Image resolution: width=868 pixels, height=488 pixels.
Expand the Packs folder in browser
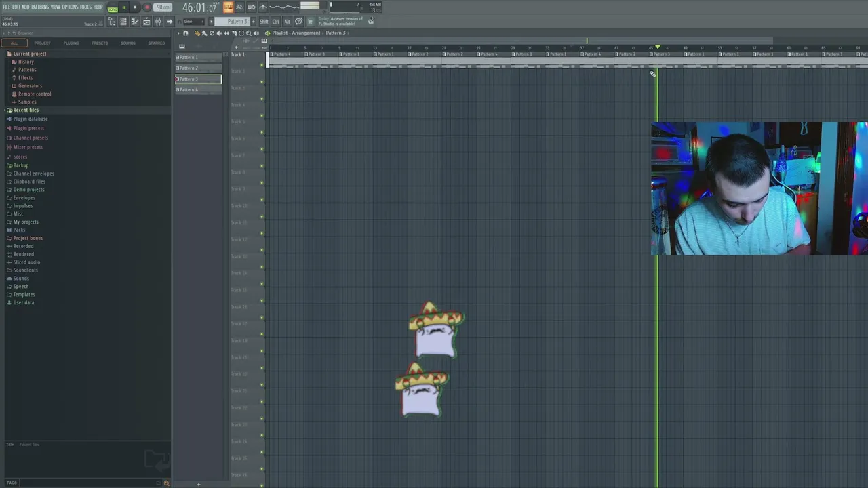(x=19, y=230)
